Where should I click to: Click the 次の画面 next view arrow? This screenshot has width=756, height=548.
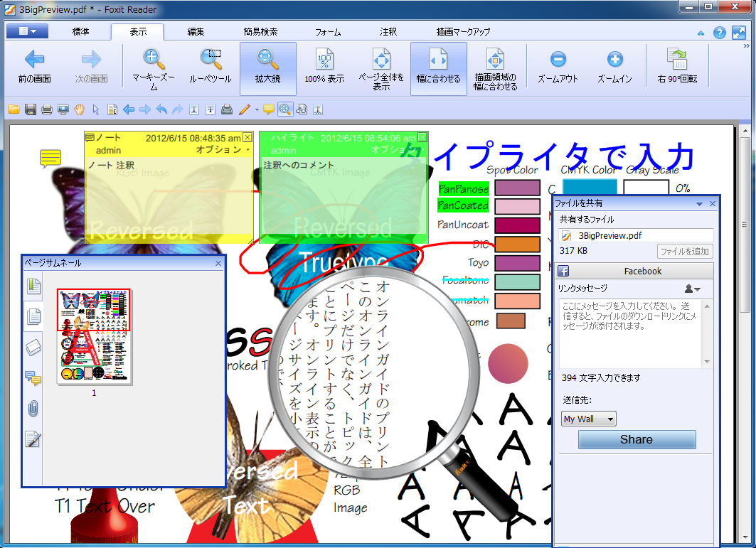(x=91, y=68)
